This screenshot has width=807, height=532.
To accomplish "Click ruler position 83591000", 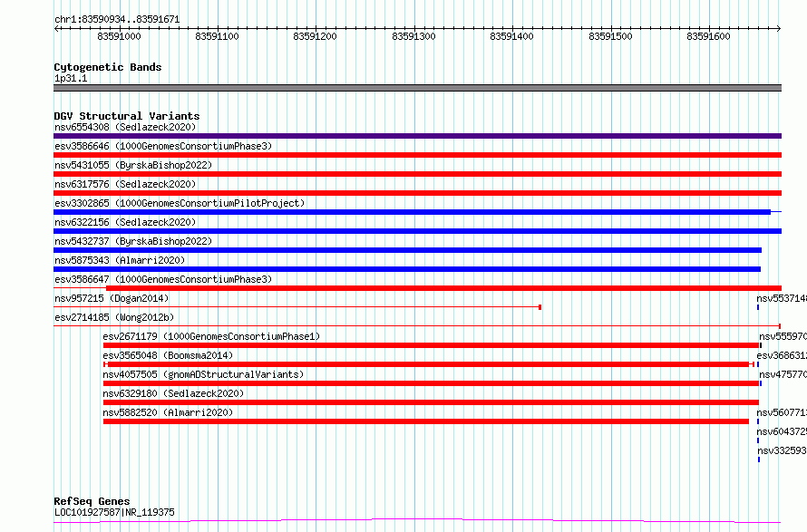I will click(x=119, y=36).
